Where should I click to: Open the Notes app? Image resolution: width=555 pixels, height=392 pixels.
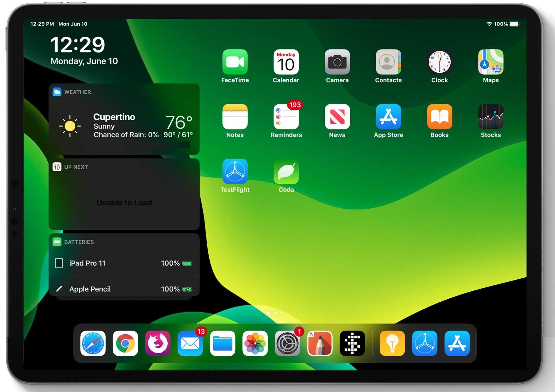click(x=235, y=117)
